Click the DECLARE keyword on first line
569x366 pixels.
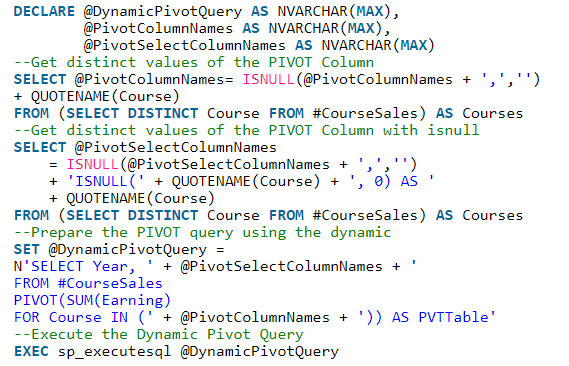[44, 11]
